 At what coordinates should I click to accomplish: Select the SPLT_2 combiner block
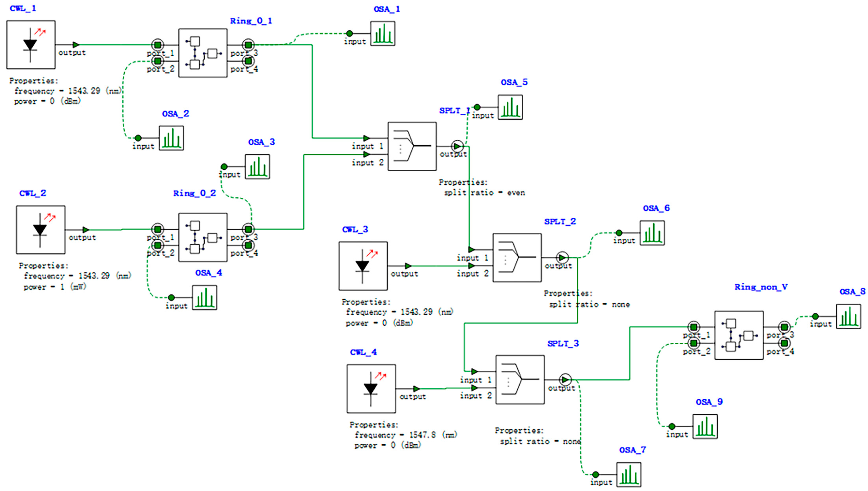[x=517, y=258]
